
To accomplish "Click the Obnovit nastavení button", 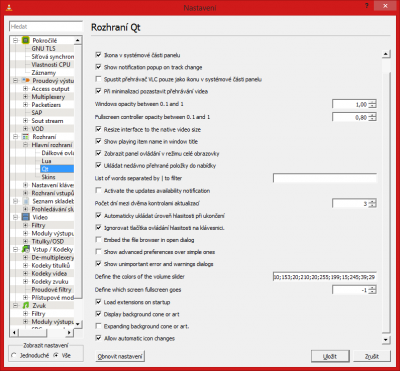I will [120, 356].
